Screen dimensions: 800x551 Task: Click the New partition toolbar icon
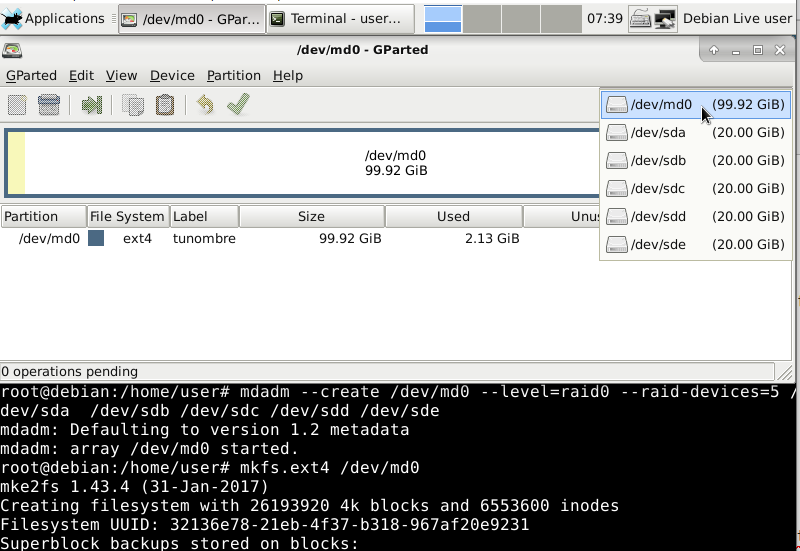coord(17,105)
